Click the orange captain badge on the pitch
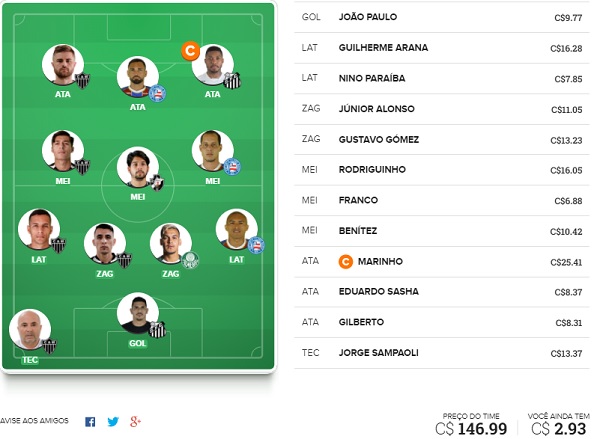The image size is (600, 439). click(x=191, y=51)
